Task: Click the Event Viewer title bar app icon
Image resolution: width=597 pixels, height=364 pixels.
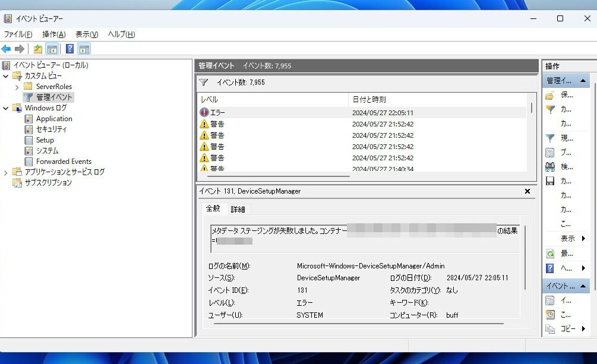Action: pyautogui.click(x=8, y=18)
